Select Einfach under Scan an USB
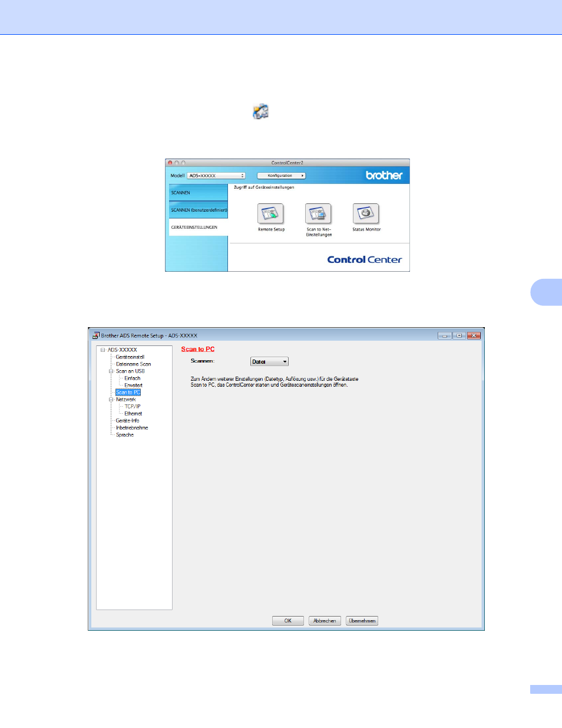This screenshot has height=728, width=562. [133, 378]
